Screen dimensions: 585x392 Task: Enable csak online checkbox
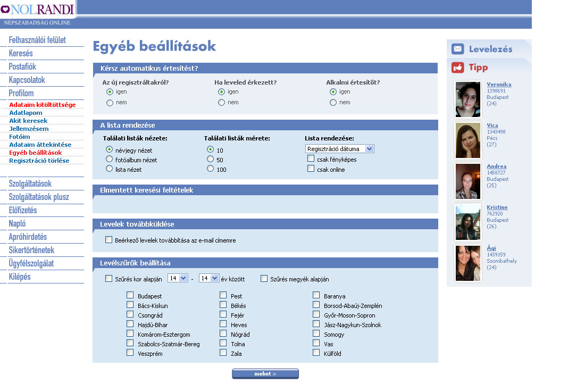[311, 169]
